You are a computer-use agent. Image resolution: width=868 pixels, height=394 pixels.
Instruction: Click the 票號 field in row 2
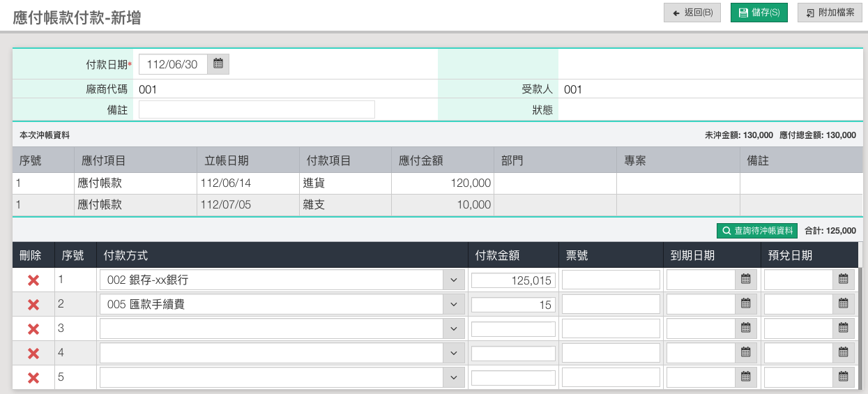coord(611,305)
